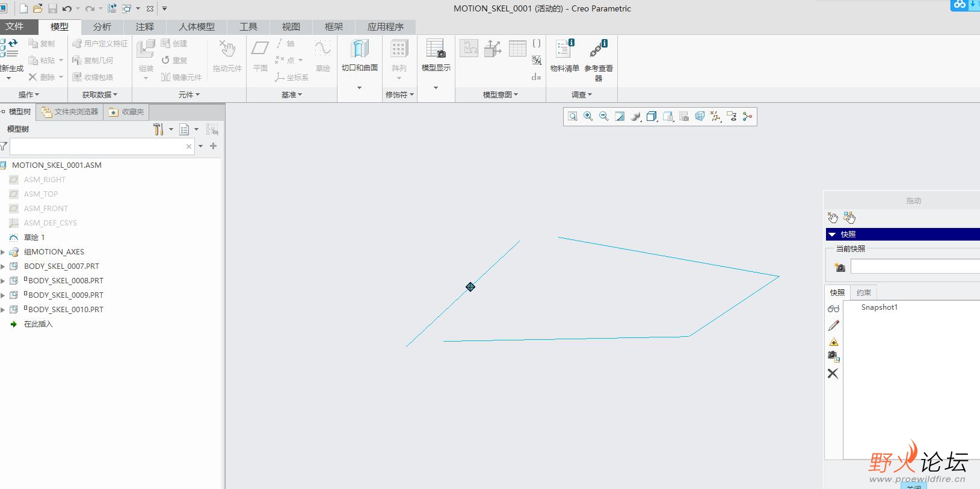This screenshot has height=489, width=980.
Task: Open the 获取数据 group dropdown
Action: (100, 94)
